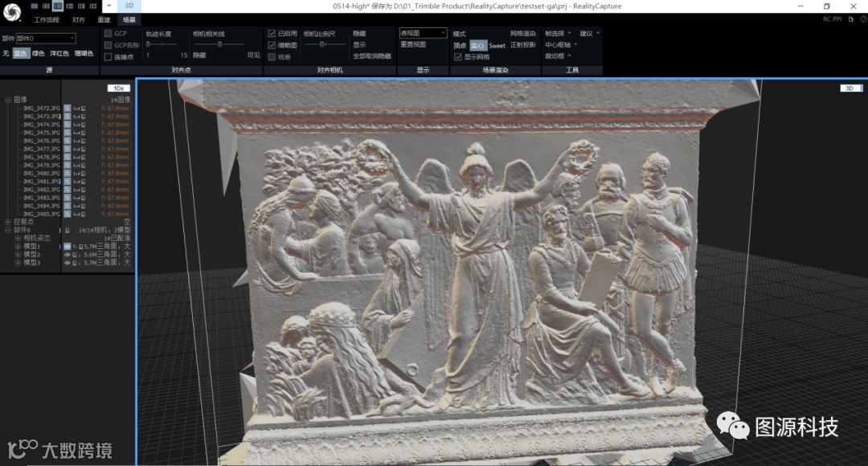Click 重置视图 to reset the view
The image size is (868, 466).
[413, 44]
